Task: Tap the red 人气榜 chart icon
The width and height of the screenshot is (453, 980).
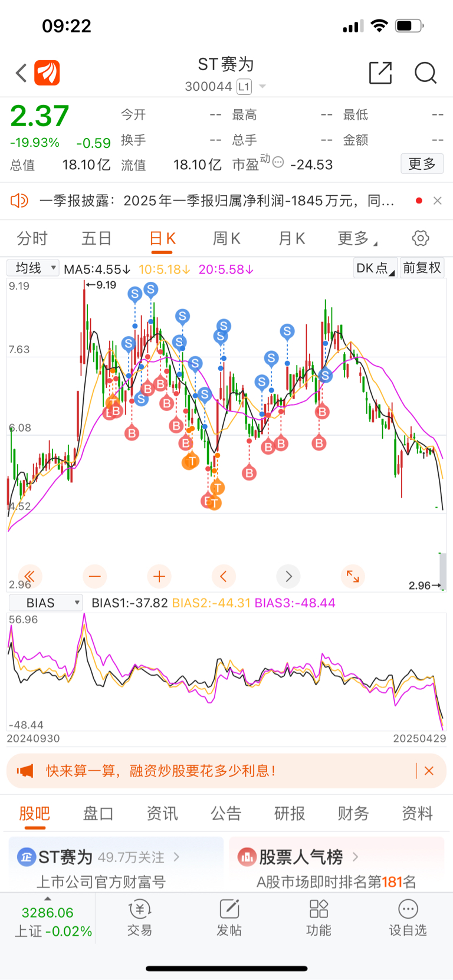Action: pos(247,857)
